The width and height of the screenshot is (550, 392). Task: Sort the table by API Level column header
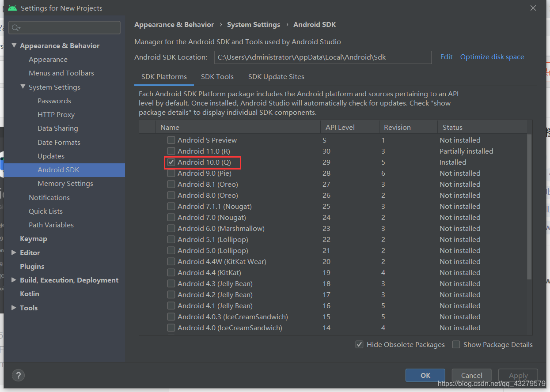350,127
